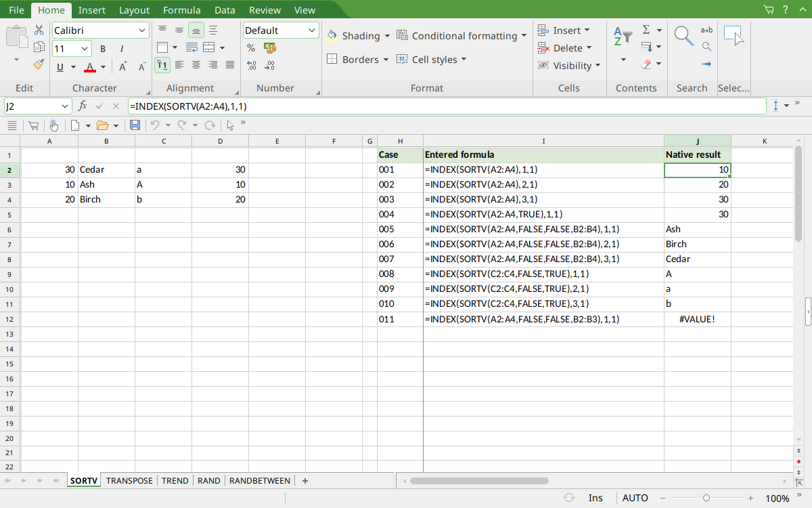812x508 pixels.
Task: Toggle underline formatting
Action: pos(60,67)
